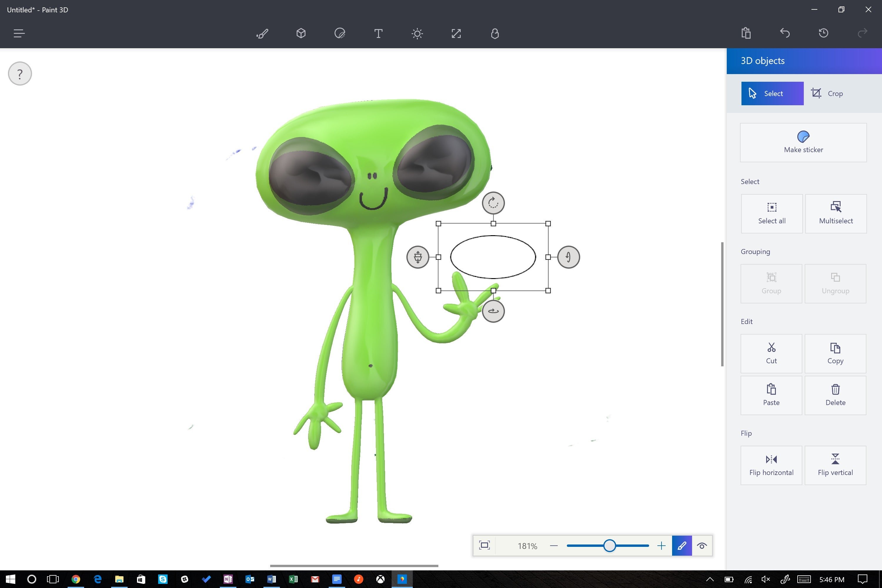The height and width of the screenshot is (588, 882).
Task: Open Chrome from the taskbar
Action: click(x=76, y=579)
